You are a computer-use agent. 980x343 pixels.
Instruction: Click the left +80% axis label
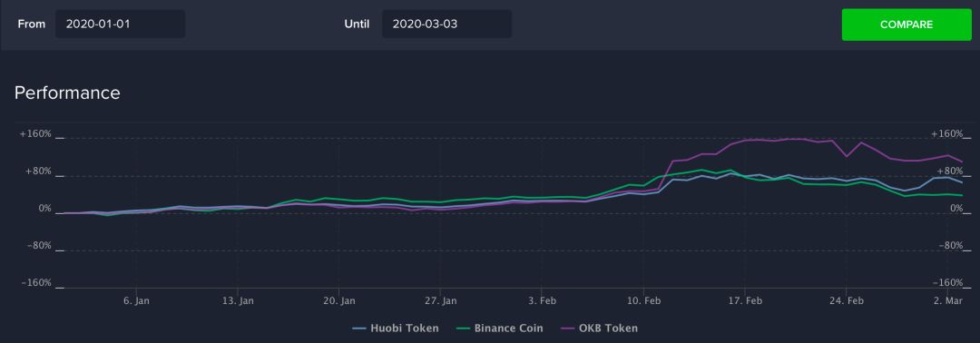(x=38, y=171)
